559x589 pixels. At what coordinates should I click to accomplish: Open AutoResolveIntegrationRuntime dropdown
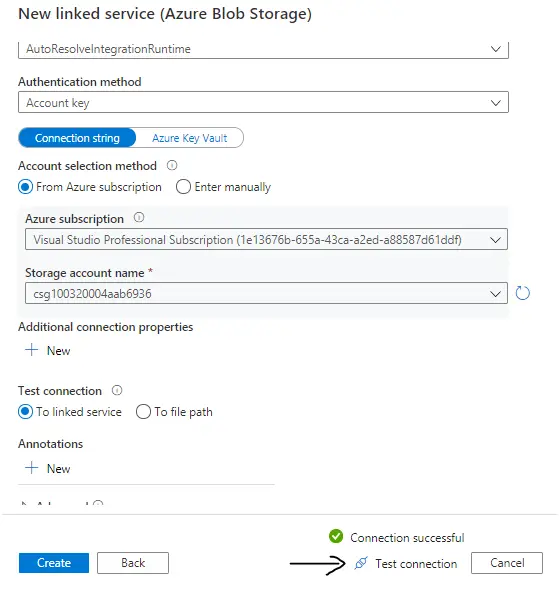[263, 49]
